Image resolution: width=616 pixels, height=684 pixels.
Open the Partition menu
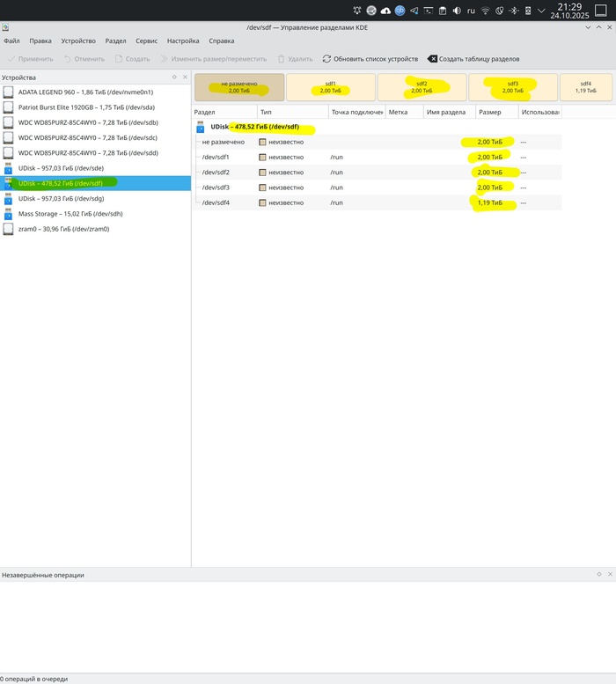(x=115, y=40)
